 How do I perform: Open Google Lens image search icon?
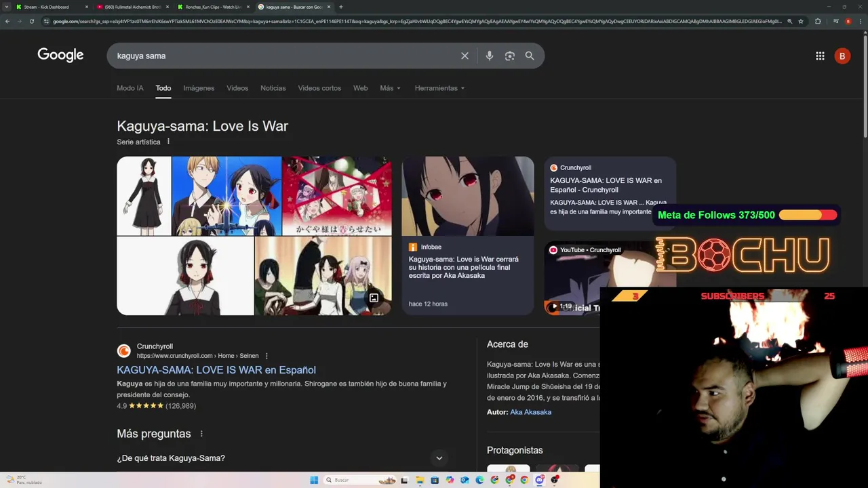[x=510, y=56]
